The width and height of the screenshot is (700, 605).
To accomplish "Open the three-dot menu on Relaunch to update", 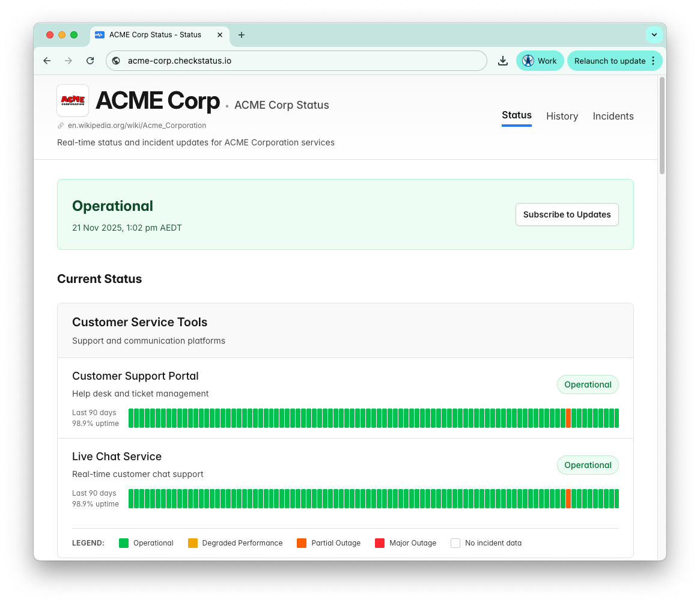I will coord(653,61).
